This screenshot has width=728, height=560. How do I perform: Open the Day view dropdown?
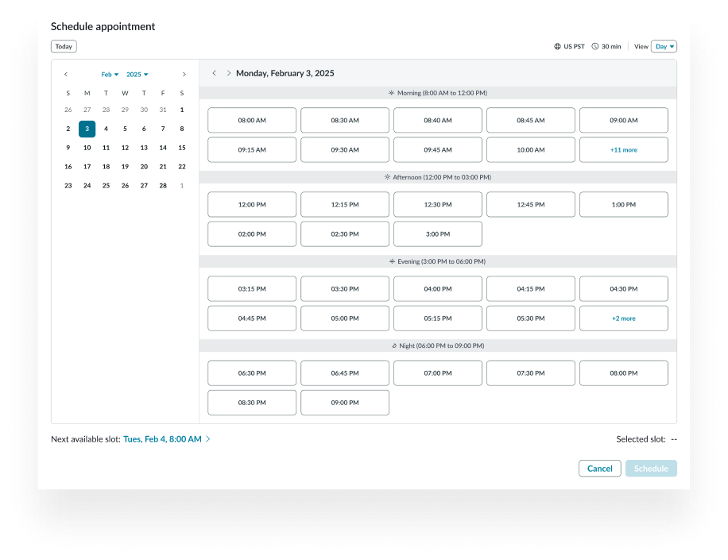[x=664, y=46]
